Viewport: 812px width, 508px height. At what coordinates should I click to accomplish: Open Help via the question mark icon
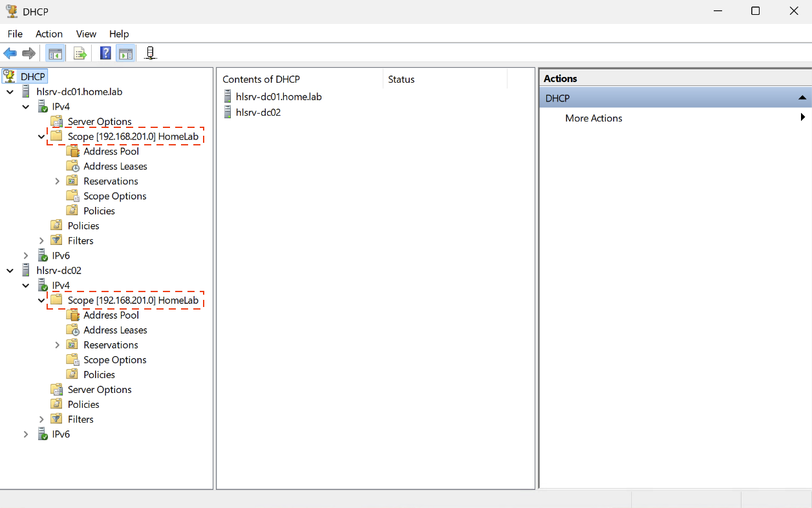click(105, 54)
